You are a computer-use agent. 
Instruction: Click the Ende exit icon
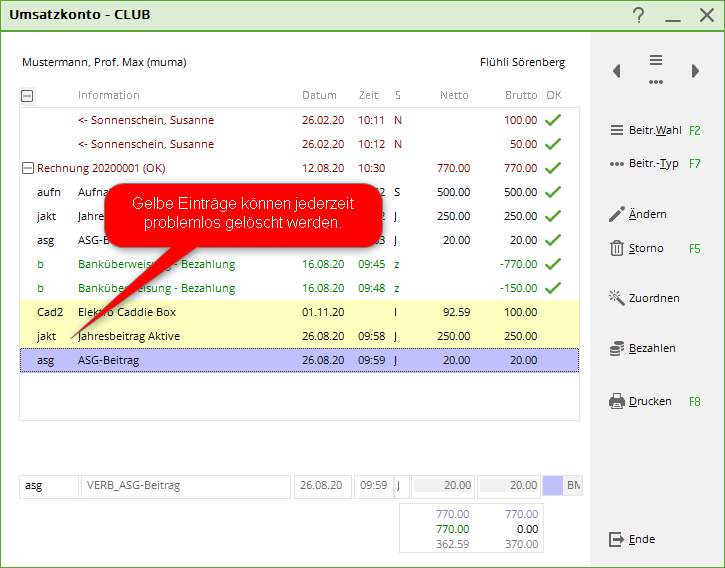[x=617, y=539]
